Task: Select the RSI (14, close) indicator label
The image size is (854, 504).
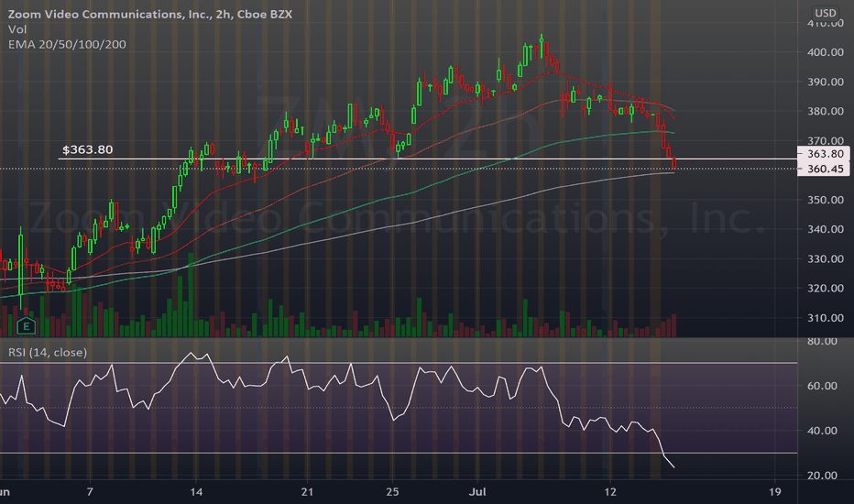Action: tap(48, 353)
